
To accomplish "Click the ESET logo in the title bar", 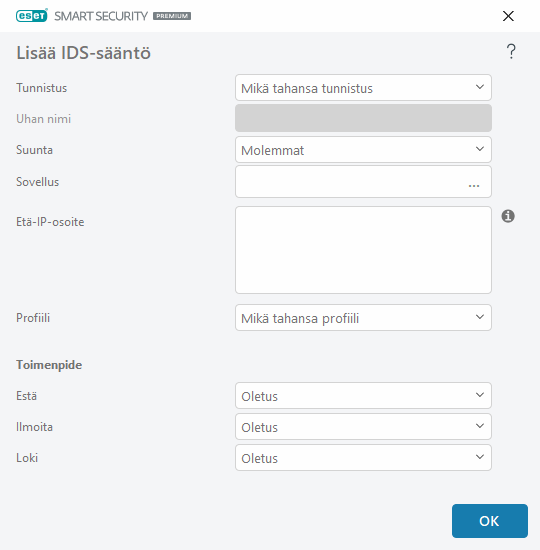I will tap(32, 16).
